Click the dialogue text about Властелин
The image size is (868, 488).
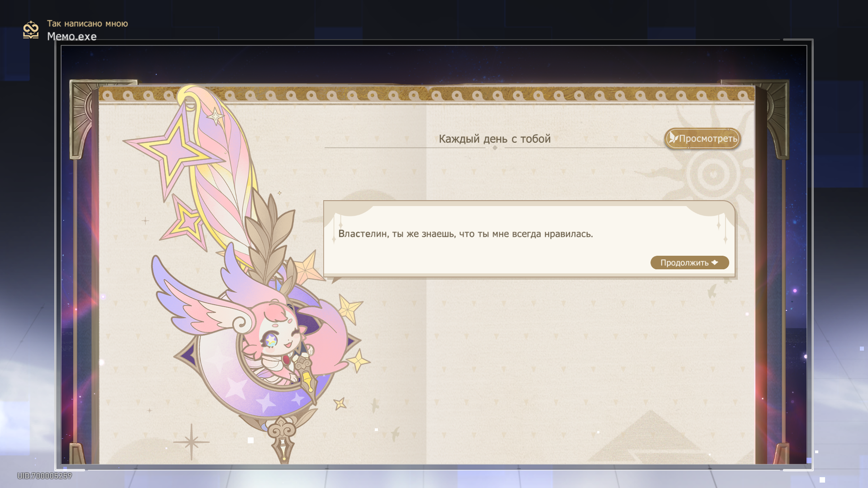point(466,234)
